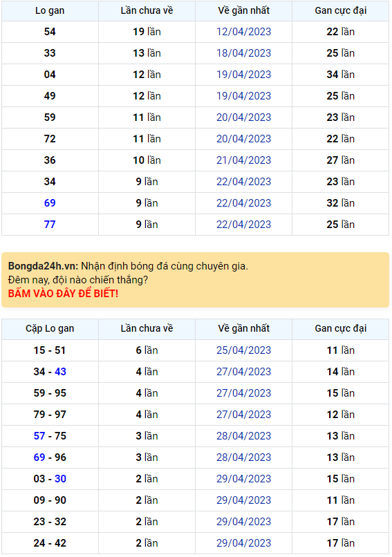This screenshot has width=392, height=557.
Task: Select number 33 in the Lo gan column
Action: click(x=50, y=53)
